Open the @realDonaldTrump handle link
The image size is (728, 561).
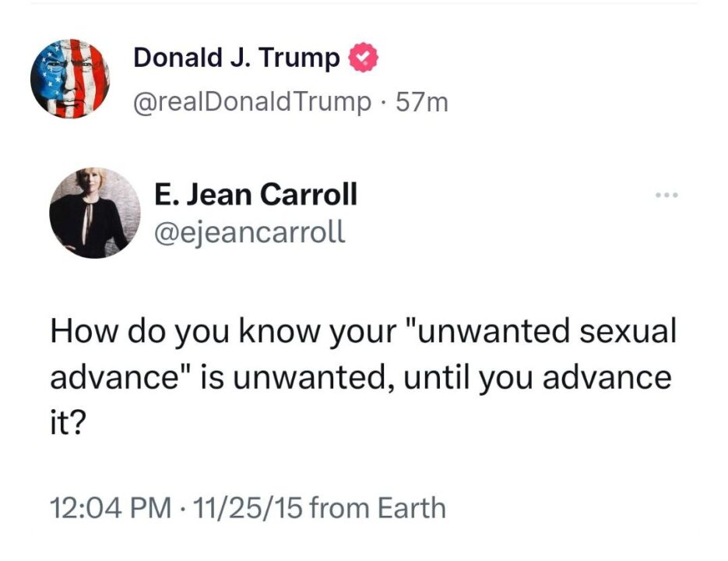click(x=252, y=102)
